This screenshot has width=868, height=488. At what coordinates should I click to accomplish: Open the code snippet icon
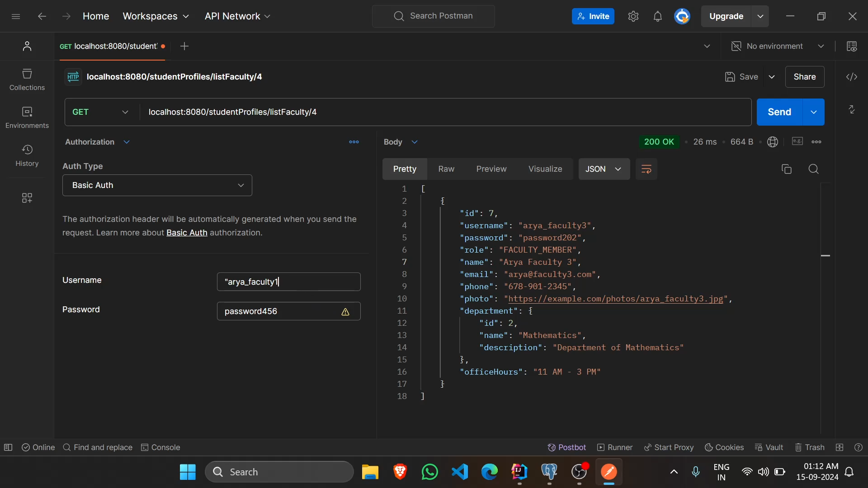(852, 77)
